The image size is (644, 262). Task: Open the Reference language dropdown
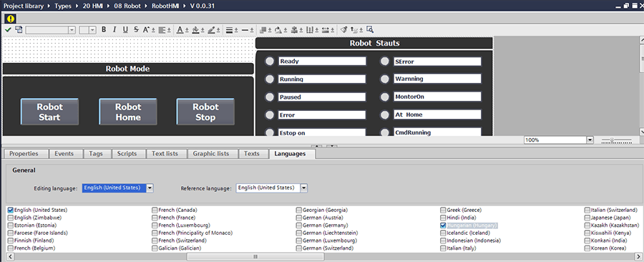[x=304, y=188]
